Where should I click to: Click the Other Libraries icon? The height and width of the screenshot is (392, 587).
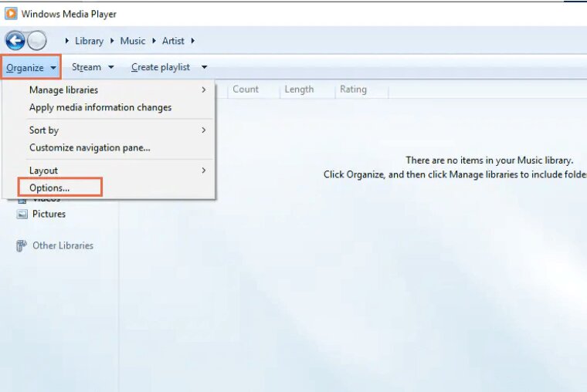tap(22, 245)
